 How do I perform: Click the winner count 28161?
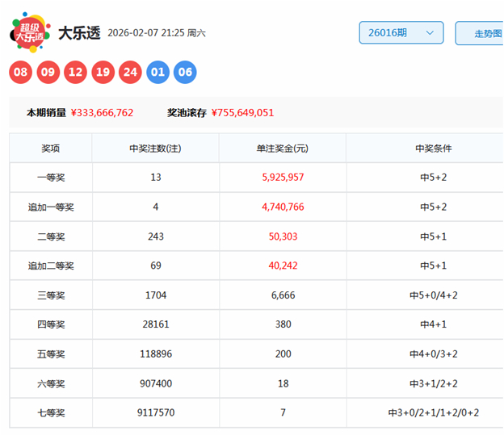coord(156,324)
